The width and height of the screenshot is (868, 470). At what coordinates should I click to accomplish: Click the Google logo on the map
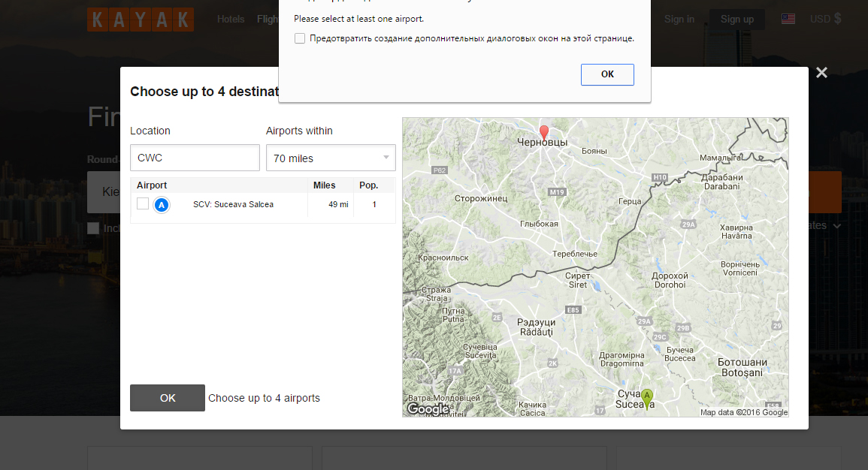428,409
